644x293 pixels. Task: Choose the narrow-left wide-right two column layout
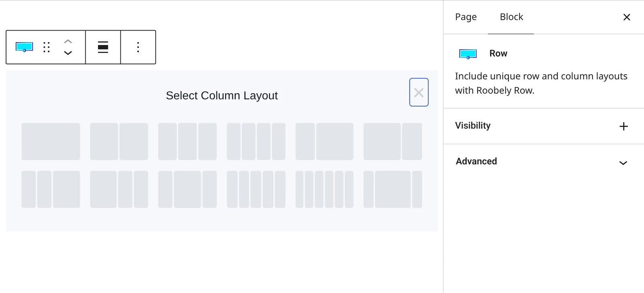324,141
